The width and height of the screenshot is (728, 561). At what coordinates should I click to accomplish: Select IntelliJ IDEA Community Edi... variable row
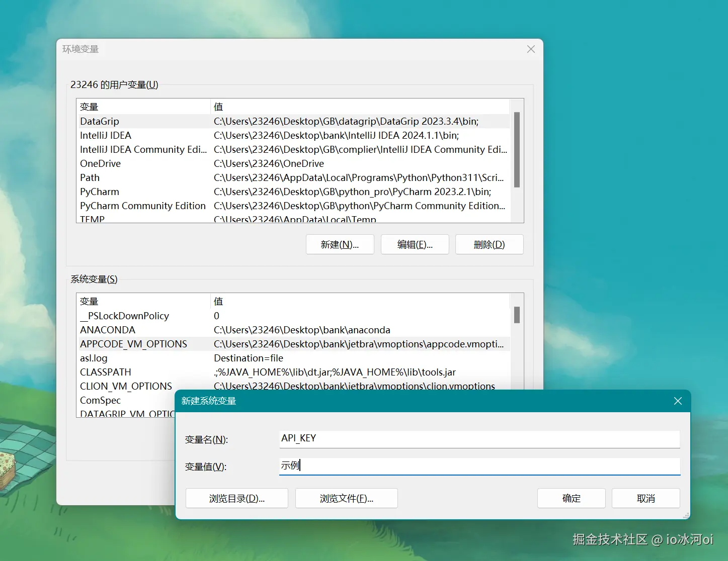tap(293, 149)
